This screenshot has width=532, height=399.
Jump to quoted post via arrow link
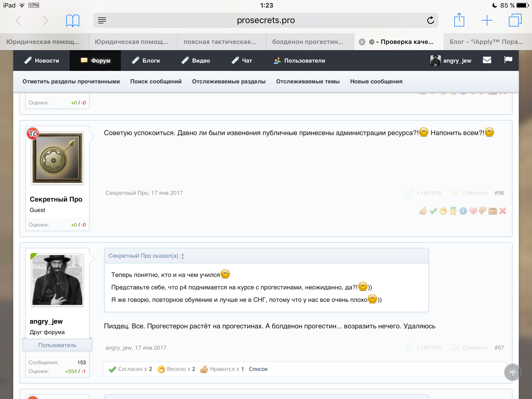183,256
